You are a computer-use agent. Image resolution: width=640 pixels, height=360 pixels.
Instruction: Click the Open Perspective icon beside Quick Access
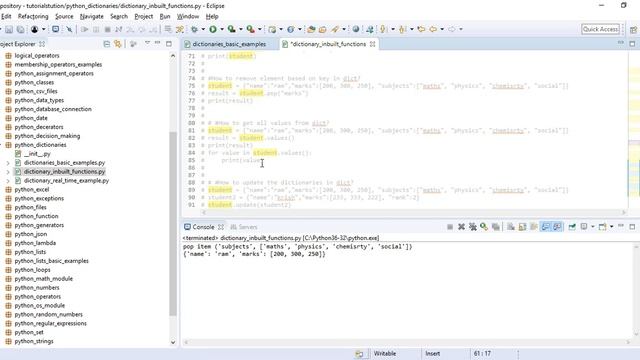(633, 29)
